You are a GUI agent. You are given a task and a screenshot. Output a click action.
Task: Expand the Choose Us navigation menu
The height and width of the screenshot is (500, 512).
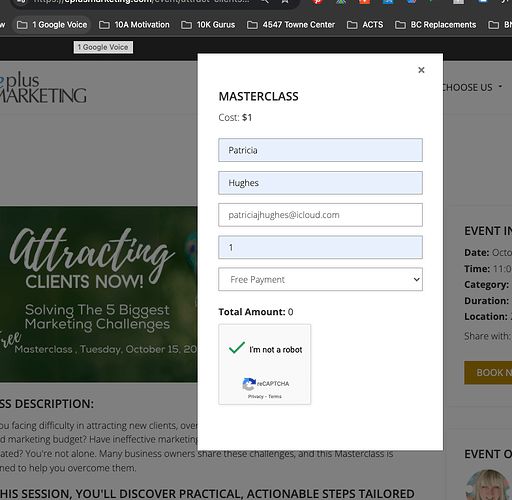click(472, 87)
